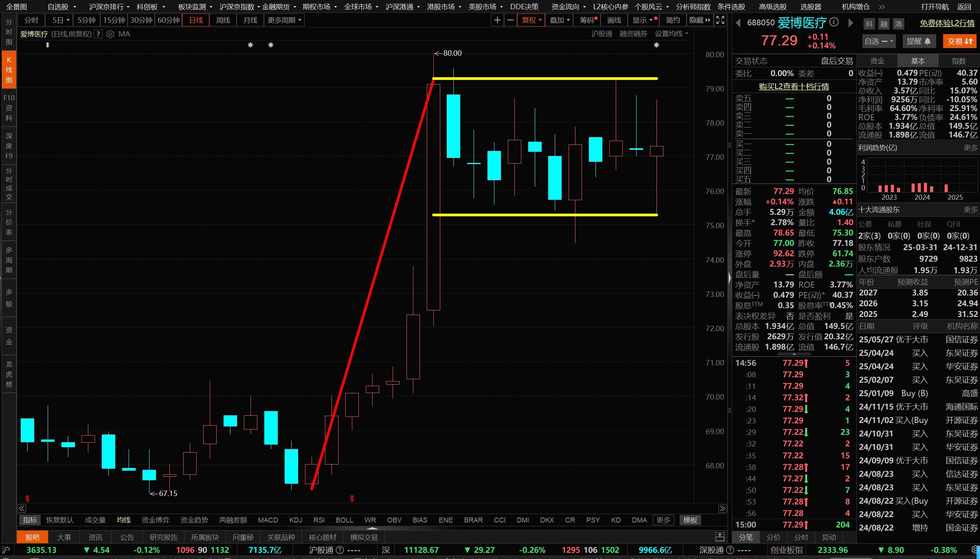Zoom in chart with plus icon
This screenshot has height=559, width=980.
(x=497, y=20)
